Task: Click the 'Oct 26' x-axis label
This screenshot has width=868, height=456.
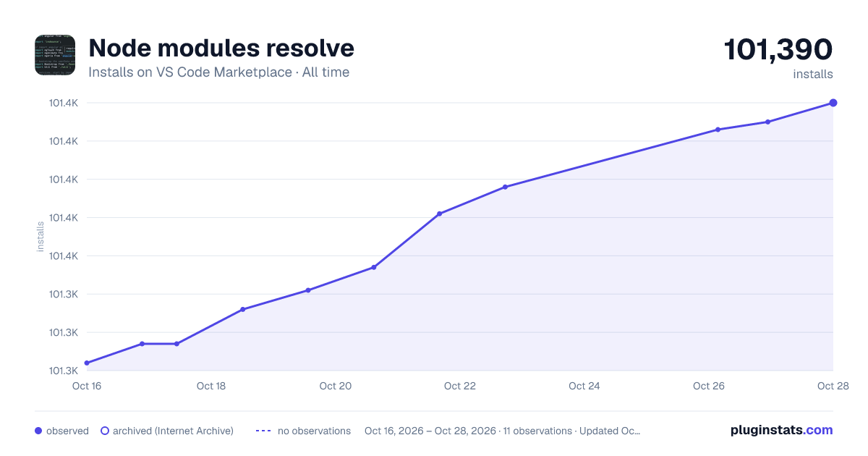Action: click(709, 386)
